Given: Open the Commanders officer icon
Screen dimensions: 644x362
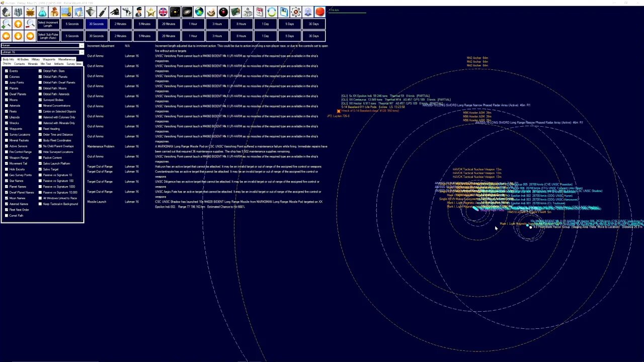Looking at the screenshot, I should tap(139, 12).
